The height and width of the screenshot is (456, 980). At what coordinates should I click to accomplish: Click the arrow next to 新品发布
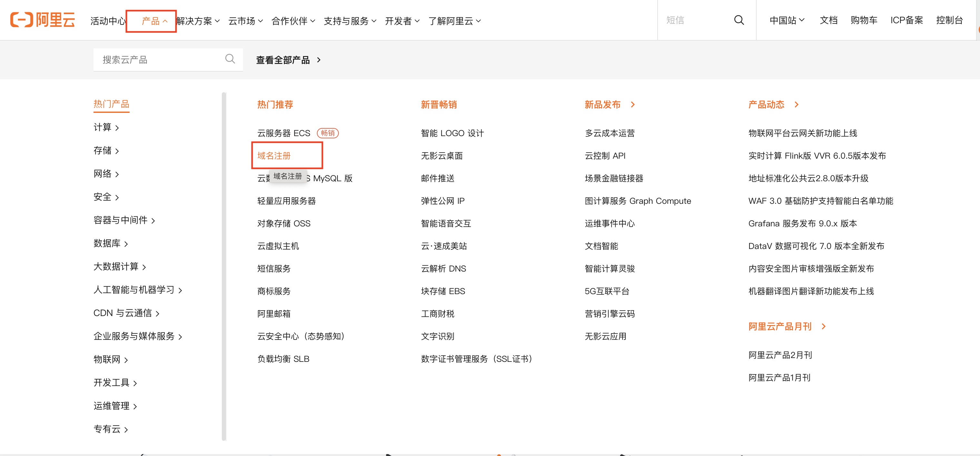pyautogui.click(x=633, y=104)
